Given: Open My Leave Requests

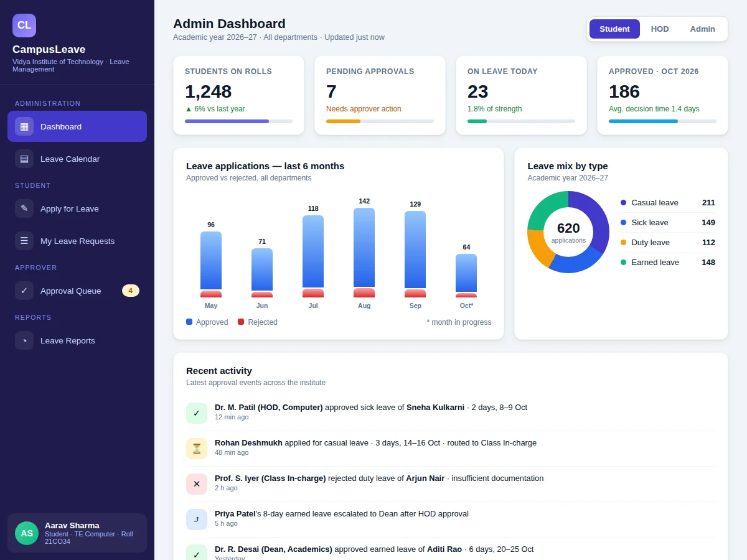Looking at the screenshot, I should click(77, 241).
